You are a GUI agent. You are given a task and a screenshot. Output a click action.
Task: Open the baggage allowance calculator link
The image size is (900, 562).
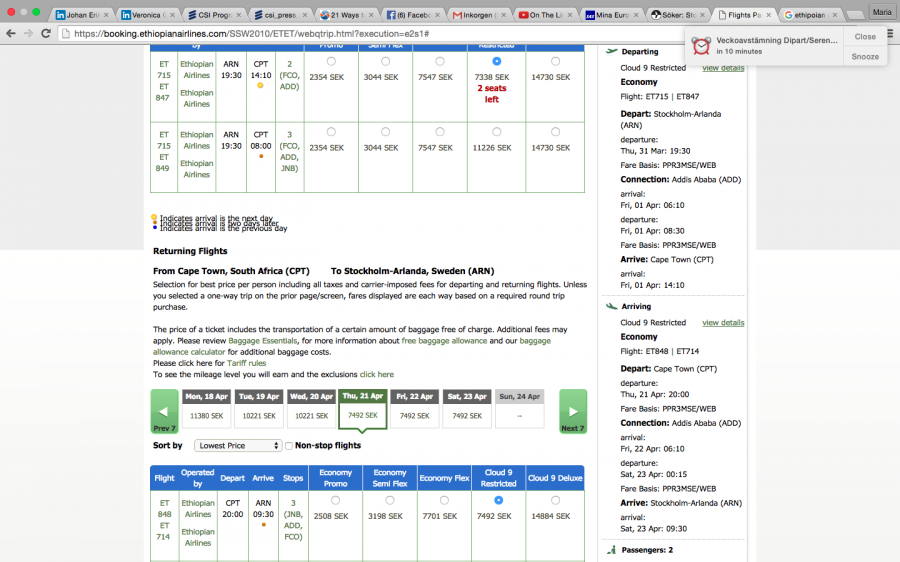tap(352, 346)
